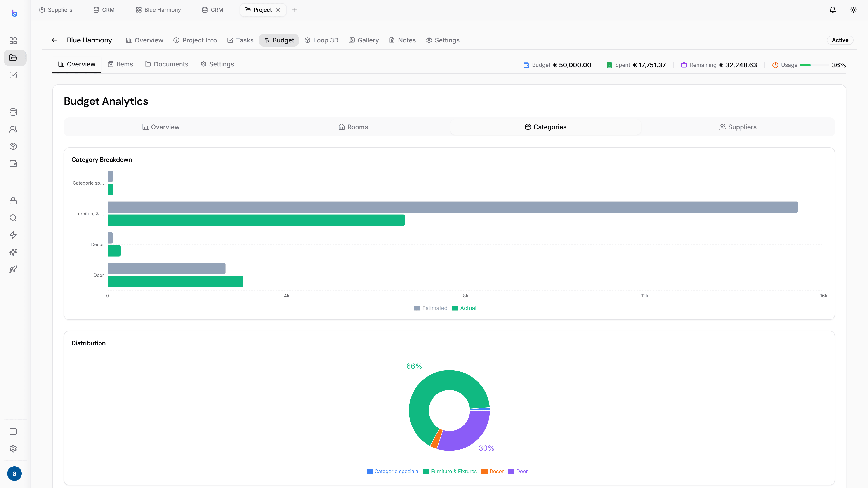This screenshot has height=488, width=868.
Task: Toggle the Estimated legend series
Action: (431, 308)
